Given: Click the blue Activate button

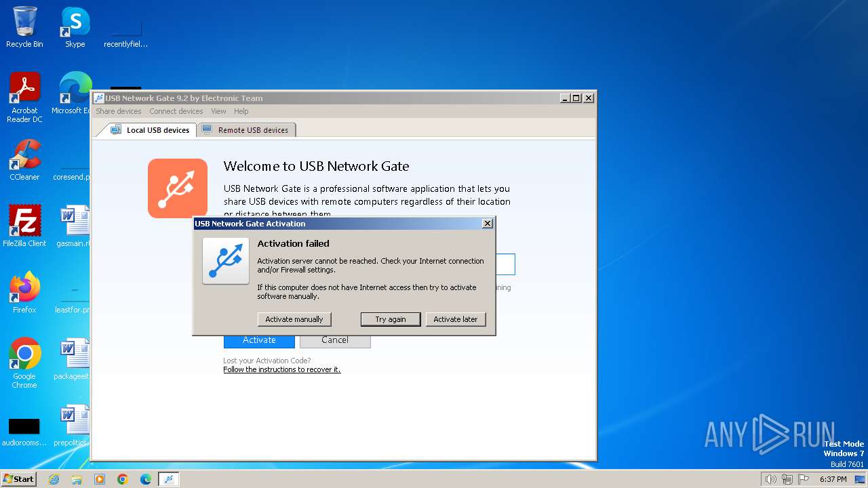Looking at the screenshot, I should [259, 340].
